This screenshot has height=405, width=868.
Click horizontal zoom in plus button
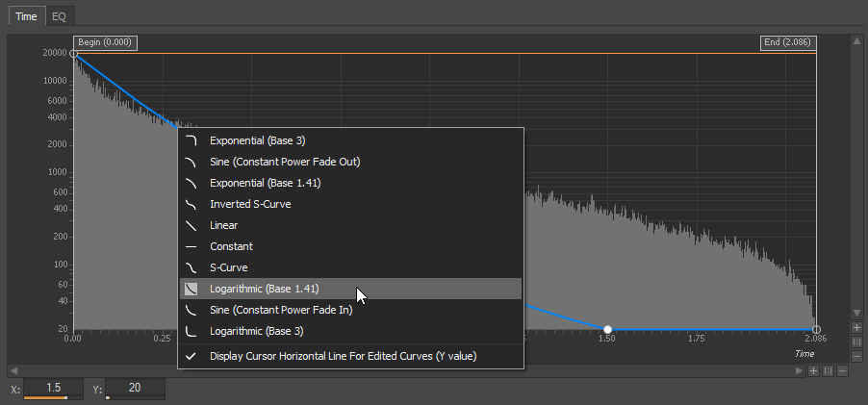coord(813,370)
